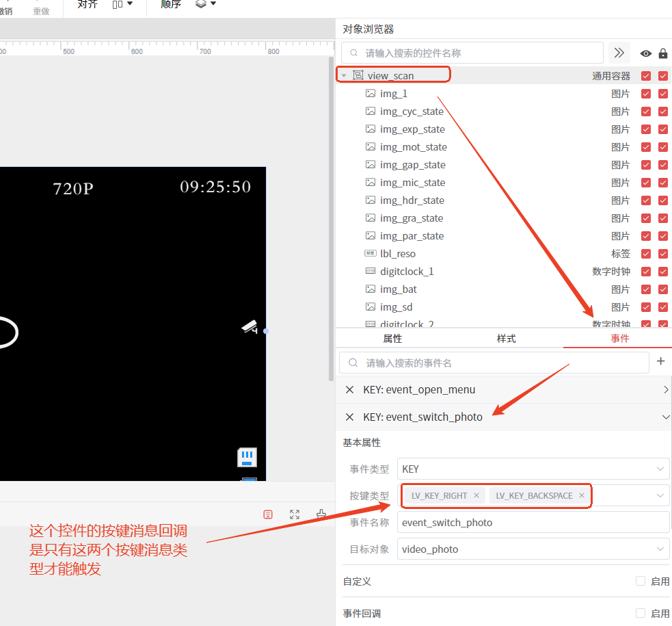
Task: Enable the 自定义 checkbox
Action: [x=641, y=581]
